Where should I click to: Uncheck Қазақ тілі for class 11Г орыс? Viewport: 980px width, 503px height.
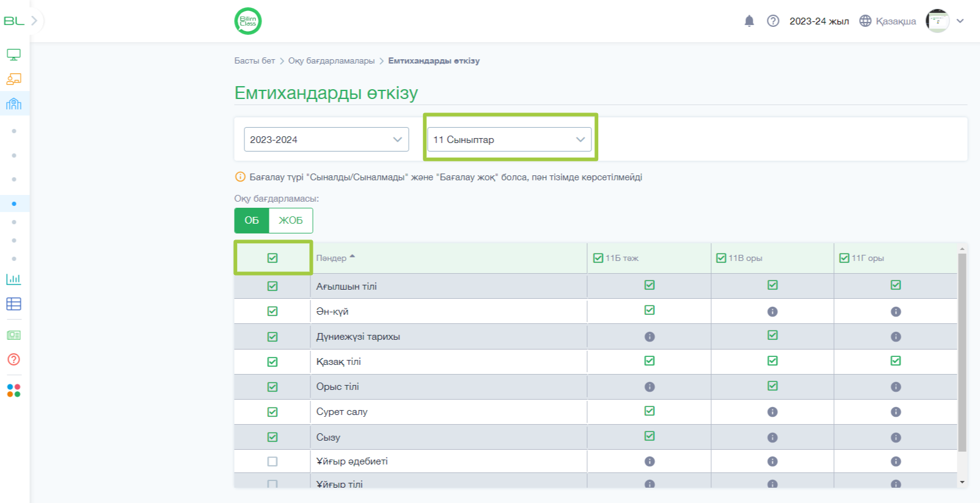896,361
